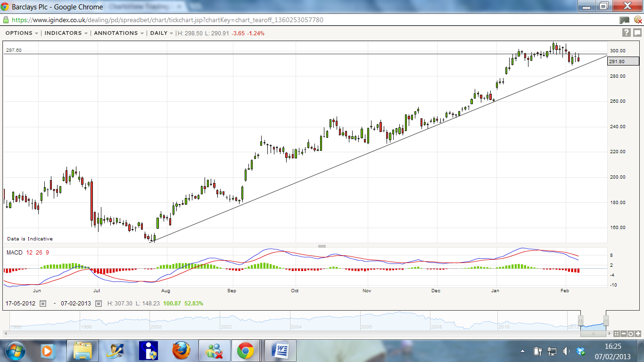Click the chart comment speech bubble icon
Image resolution: width=644 pixels, height=362 pixels.
click(x=637, y=33)
